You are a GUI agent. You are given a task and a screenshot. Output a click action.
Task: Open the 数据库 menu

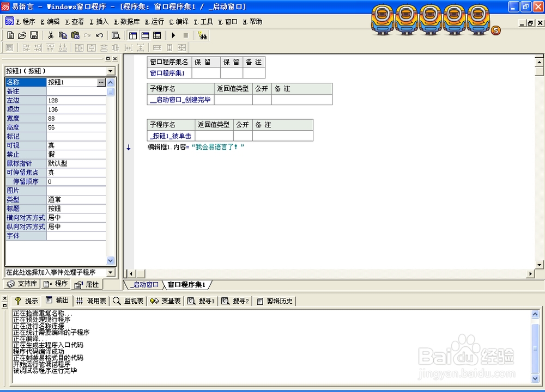[x=127, y=22]
